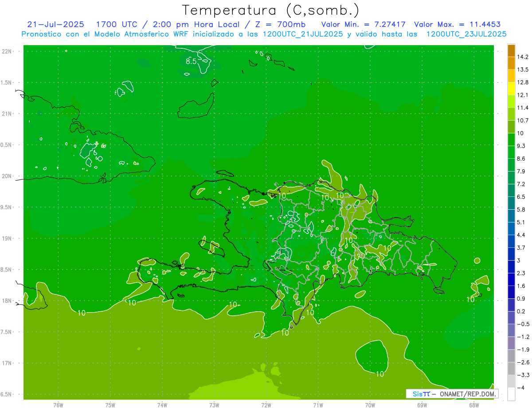This screenshot has height=411, width=532.
Task: Click the "0.2" value on the color scale
Action: coord(521,311)
